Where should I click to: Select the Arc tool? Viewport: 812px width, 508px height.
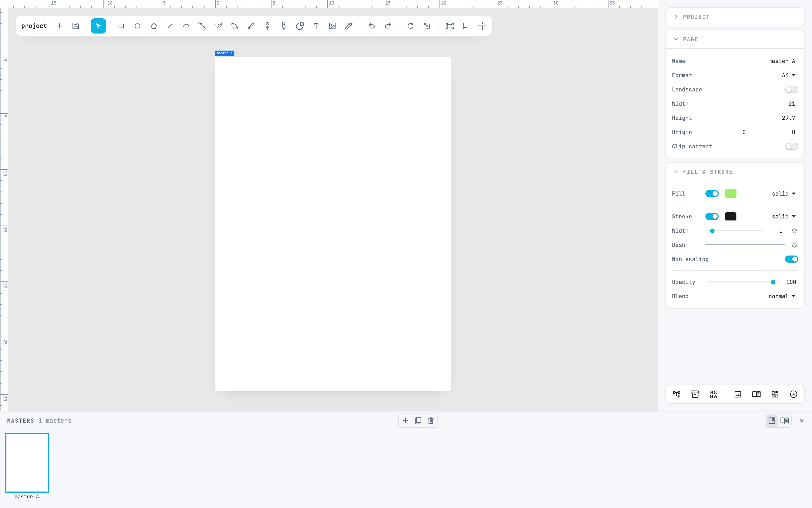(186, 26)
